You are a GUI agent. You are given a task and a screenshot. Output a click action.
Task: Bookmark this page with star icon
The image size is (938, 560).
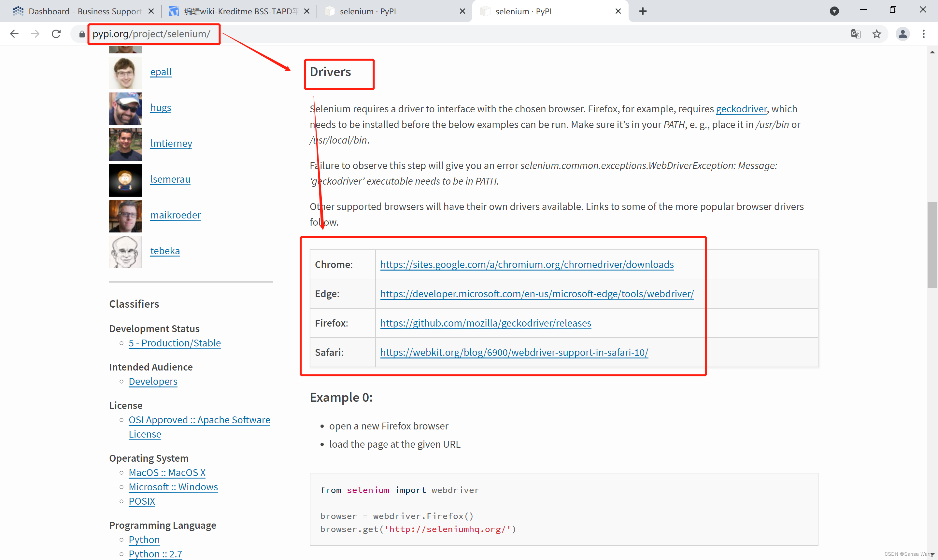pyautogui.click(x=877, y=34)
